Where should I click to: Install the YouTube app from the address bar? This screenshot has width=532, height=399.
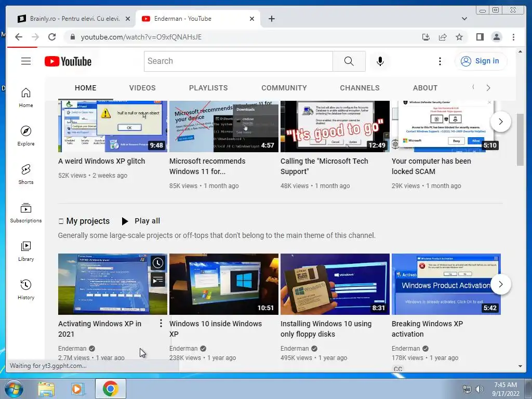426,37
